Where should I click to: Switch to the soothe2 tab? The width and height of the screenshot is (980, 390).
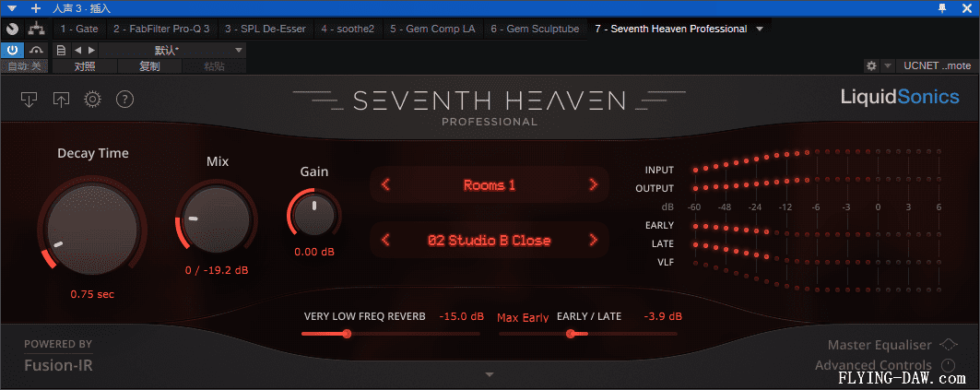[349, 29]
